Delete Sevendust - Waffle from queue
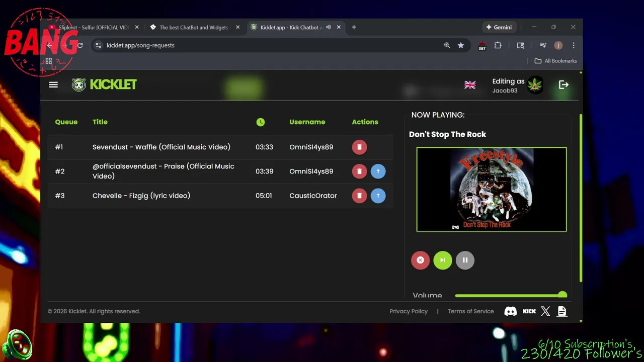The width and height of the screenshot is (644, 362). (x=359, y=147)
